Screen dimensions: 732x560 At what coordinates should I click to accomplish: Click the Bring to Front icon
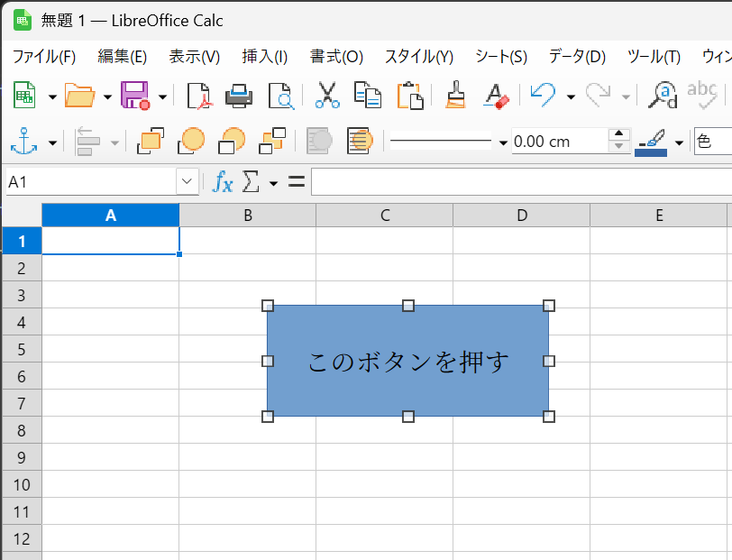pyautogui.click(x=150, y=141)
